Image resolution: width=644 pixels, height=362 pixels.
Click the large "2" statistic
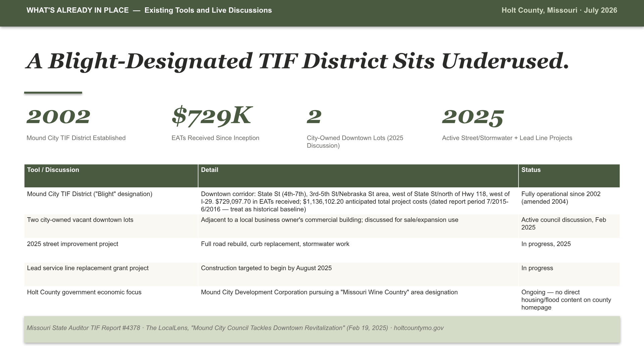click(314, 117)
